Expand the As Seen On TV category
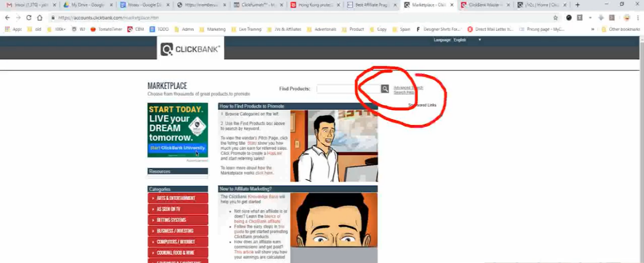644x263 pixels. coord(177,209)
